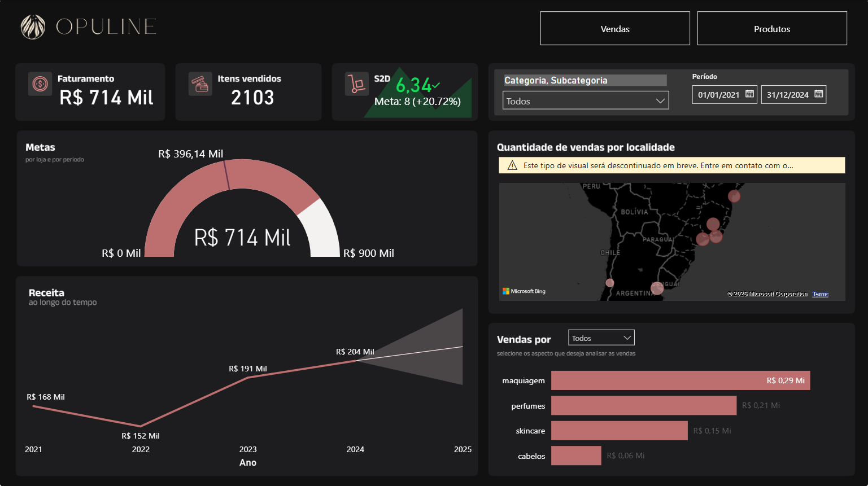This screenshot has width=868, height=486.
Task: Click the R$ 168 Mil data label
Action: pyautogui.click(x=46, y=397)
